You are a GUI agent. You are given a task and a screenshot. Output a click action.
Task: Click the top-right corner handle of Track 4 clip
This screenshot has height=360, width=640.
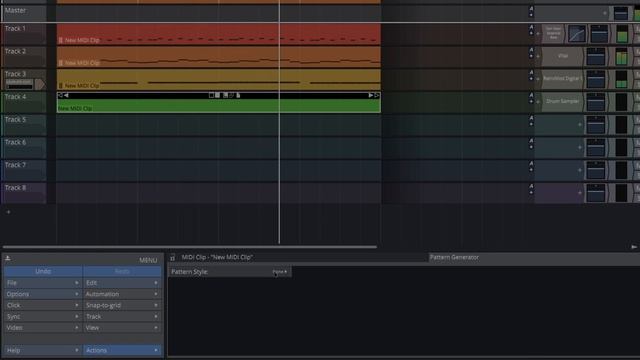point(377,95)
